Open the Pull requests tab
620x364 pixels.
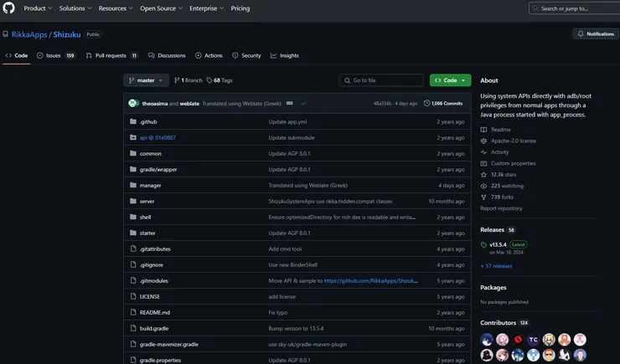[111, 56]
